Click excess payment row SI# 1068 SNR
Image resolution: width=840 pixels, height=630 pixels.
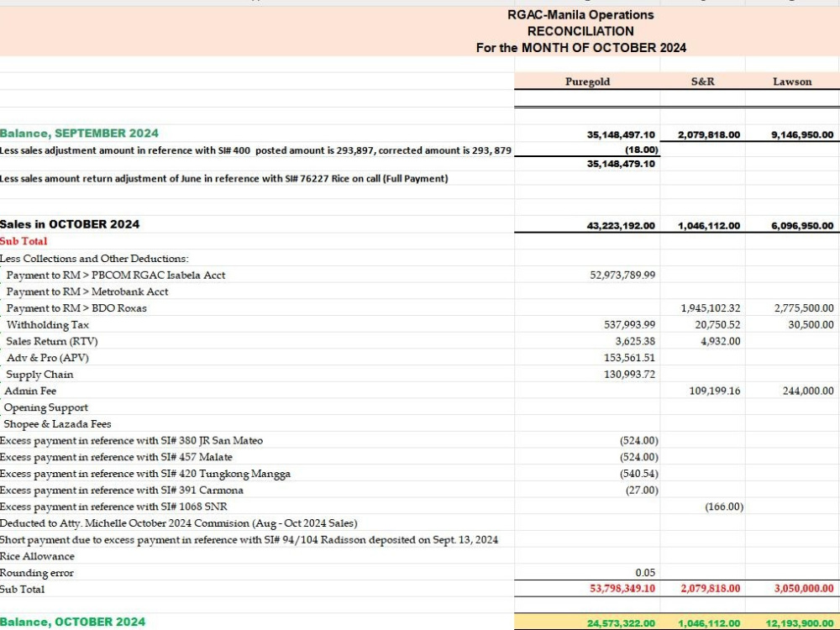click(113, 507)
